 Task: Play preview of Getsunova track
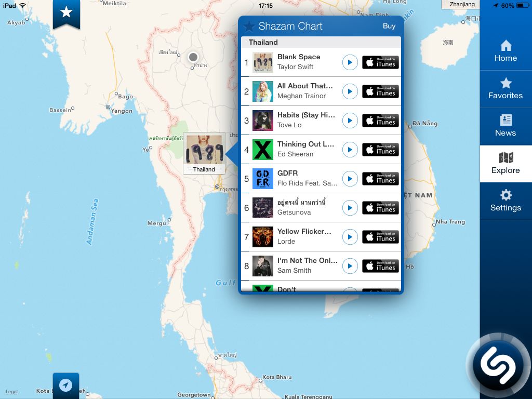(x=350, y=208)
